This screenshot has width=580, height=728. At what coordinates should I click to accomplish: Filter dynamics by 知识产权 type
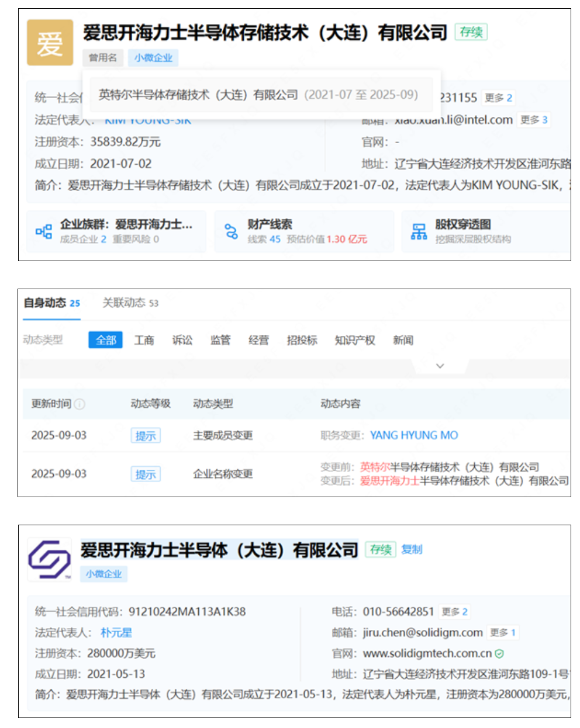(x=354, y=340)
